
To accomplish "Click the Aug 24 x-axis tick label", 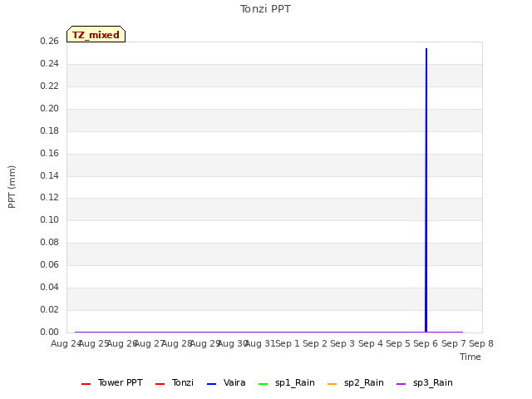I will [66, 343].
